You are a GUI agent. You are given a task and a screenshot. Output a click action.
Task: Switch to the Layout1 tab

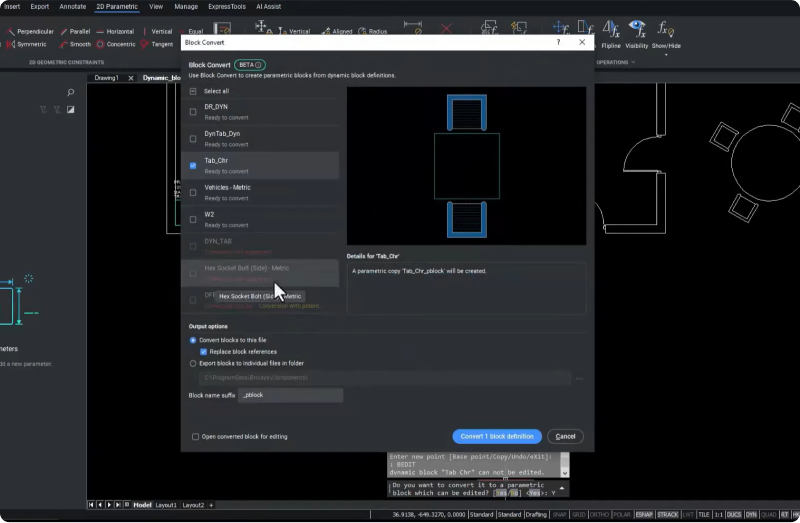pos(164,505)
